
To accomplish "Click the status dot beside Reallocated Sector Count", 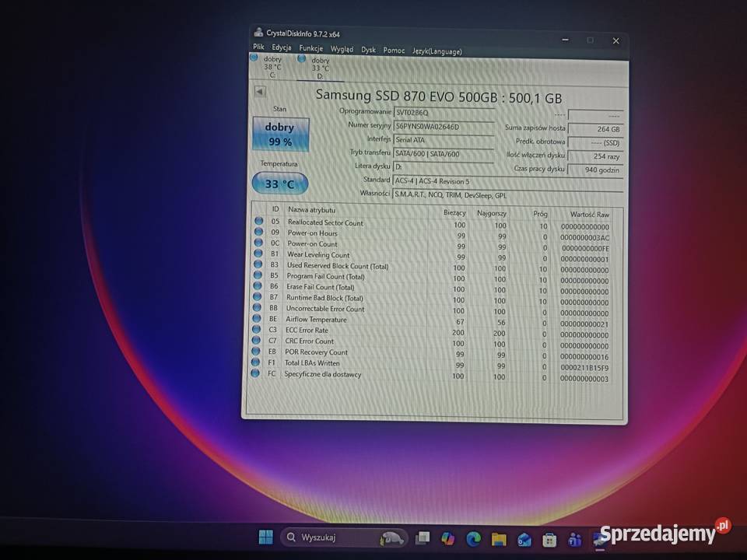I will click(258, 223).
